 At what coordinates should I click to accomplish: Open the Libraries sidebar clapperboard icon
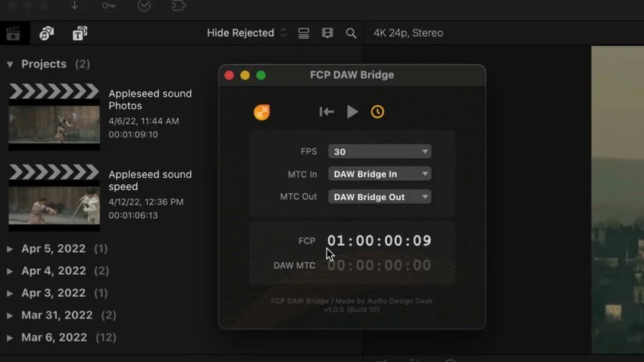click(x=13, y=33)
